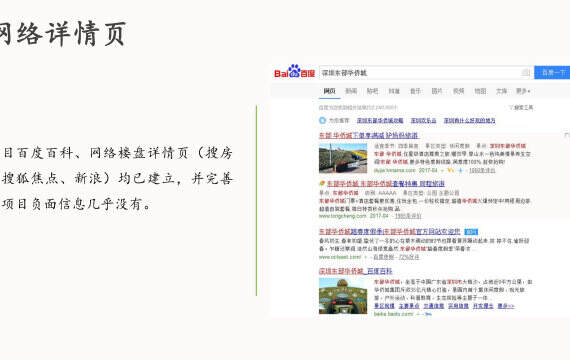Click the Baidu paw logo
Screen dimensions: 570x360
pyautogui.click(x=294, y=71)
